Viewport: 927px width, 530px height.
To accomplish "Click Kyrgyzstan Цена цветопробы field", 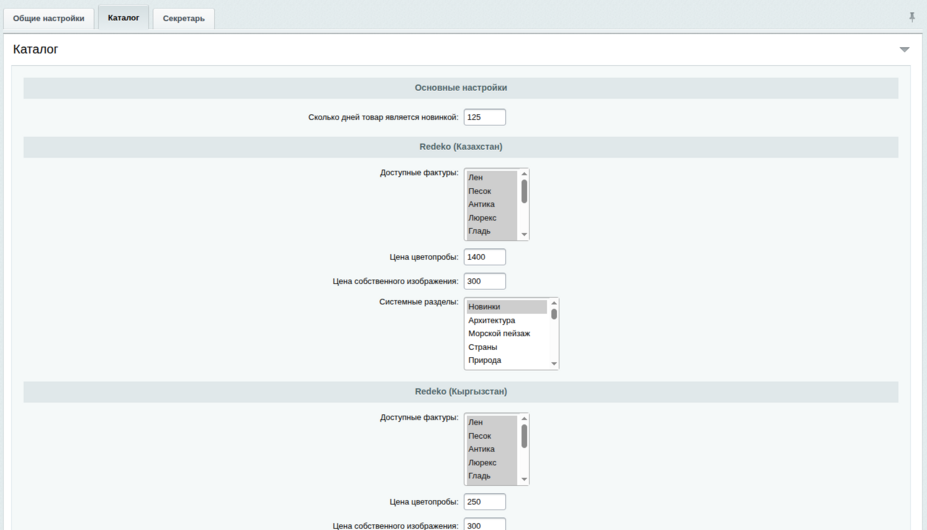I will (485, 502).
